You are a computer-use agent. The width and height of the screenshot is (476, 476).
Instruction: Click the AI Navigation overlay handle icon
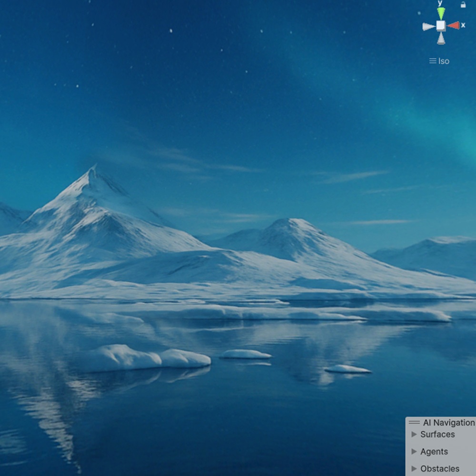(x=414, y=422)
